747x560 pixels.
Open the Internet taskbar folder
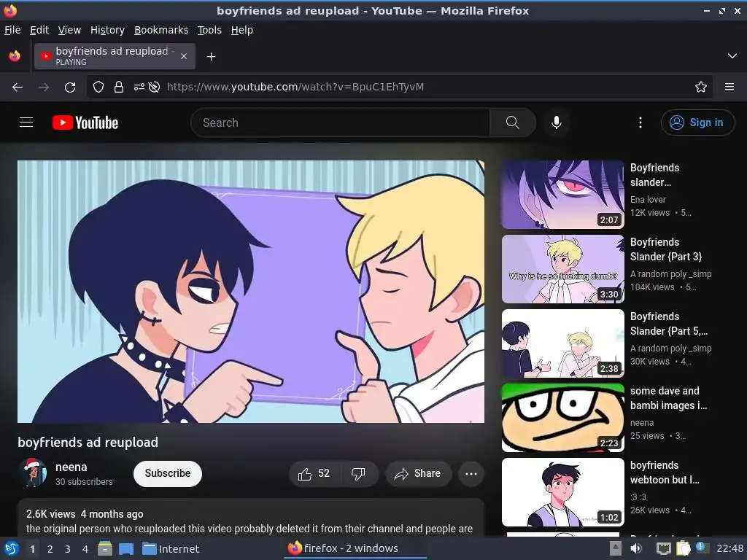[171, 548]
